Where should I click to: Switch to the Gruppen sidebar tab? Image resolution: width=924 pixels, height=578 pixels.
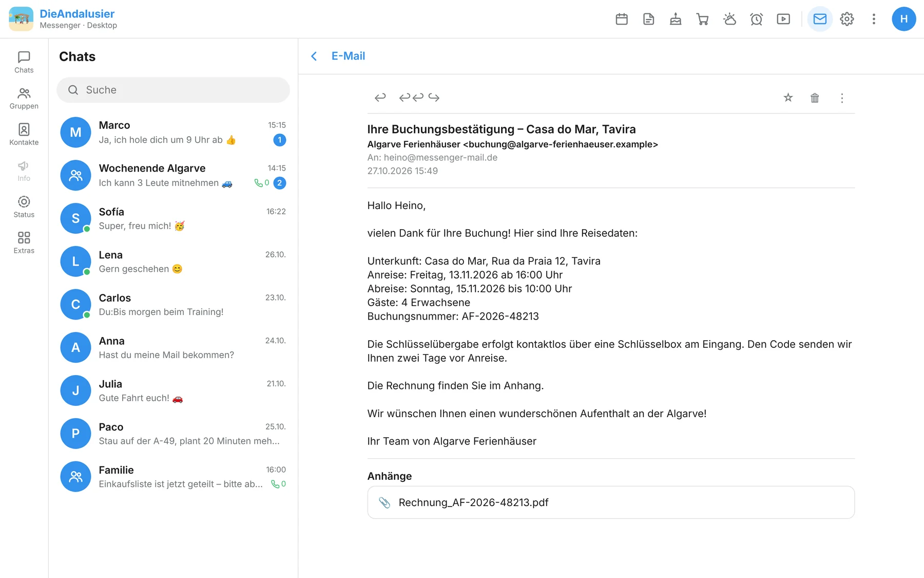tap(24, 98)
